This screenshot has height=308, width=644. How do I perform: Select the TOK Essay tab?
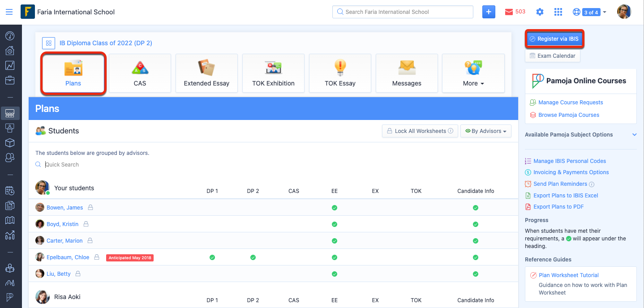click(x=340, y=73)
